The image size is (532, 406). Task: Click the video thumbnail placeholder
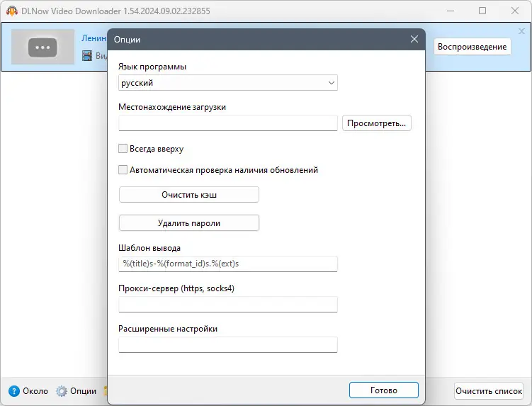pos(43,47)
